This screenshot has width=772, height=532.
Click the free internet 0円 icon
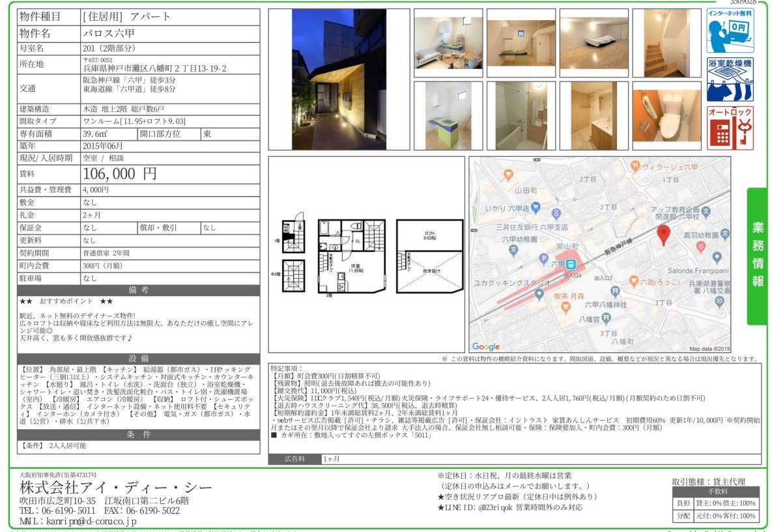click(x=730, y=31)
